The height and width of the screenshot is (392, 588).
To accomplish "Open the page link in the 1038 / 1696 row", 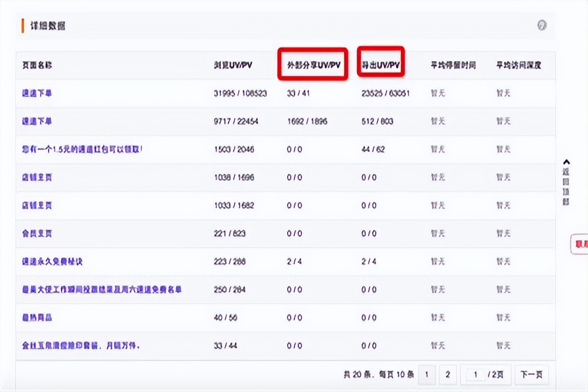I will (x=37, y=177).
